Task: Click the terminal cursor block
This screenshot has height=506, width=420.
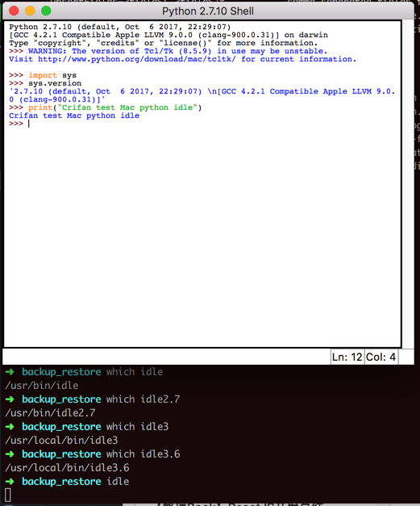Action: tap(8, 495)
